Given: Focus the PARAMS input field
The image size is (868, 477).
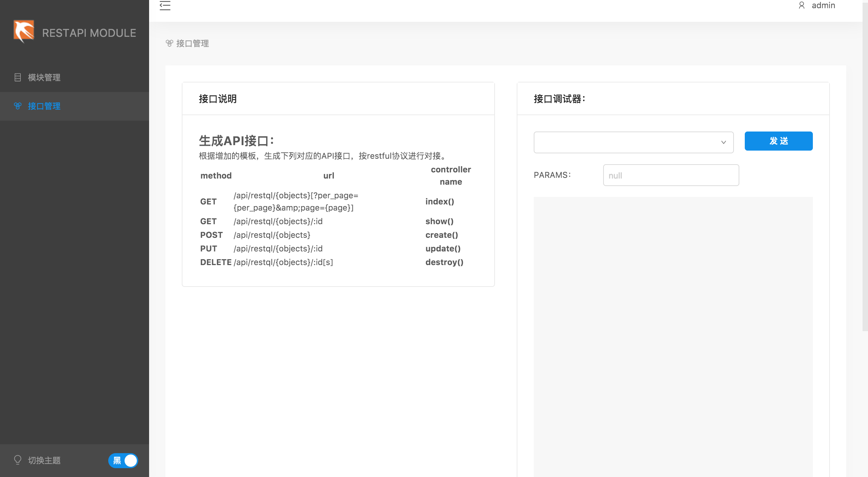Looking at the screenshot, I should [x=671, y=175].
